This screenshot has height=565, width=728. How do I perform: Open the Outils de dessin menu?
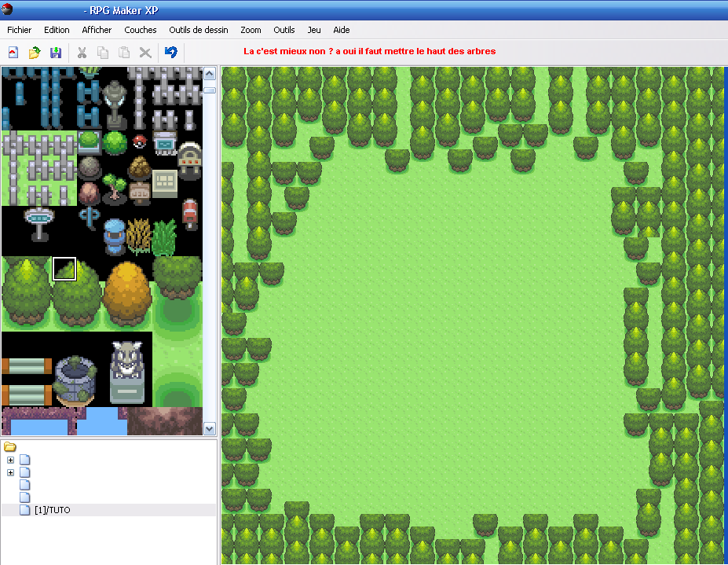pyautogui.click(x=198, y=30)
